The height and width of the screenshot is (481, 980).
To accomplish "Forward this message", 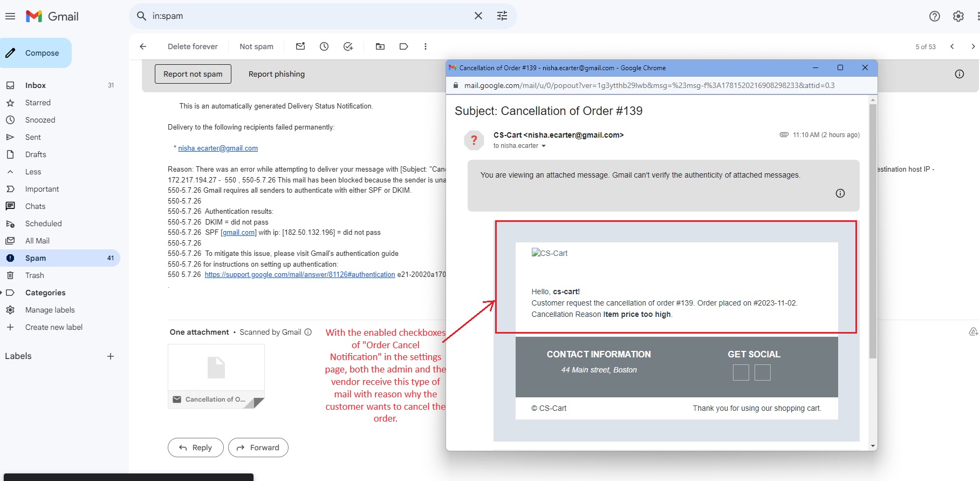I will tap(258, 448).
